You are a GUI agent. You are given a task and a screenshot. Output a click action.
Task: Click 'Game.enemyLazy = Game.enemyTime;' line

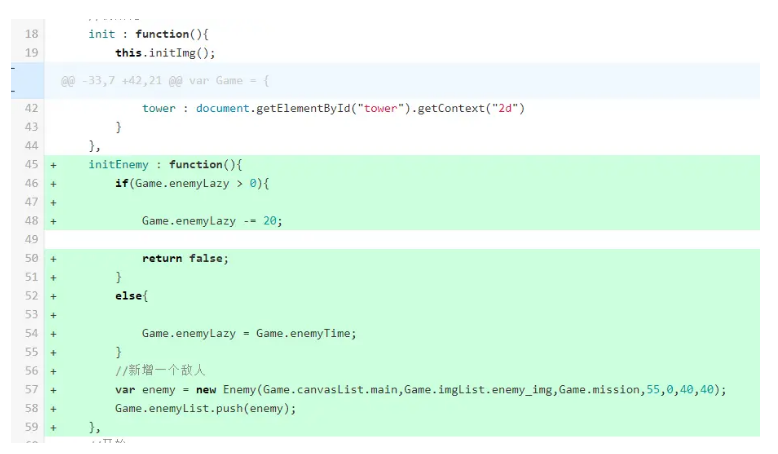[x=249, y=333]
